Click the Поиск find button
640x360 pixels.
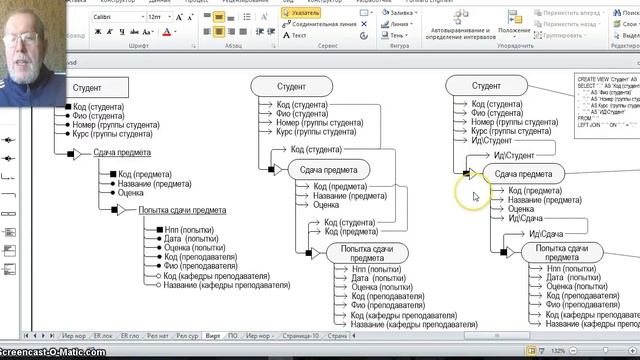[626, 13]
